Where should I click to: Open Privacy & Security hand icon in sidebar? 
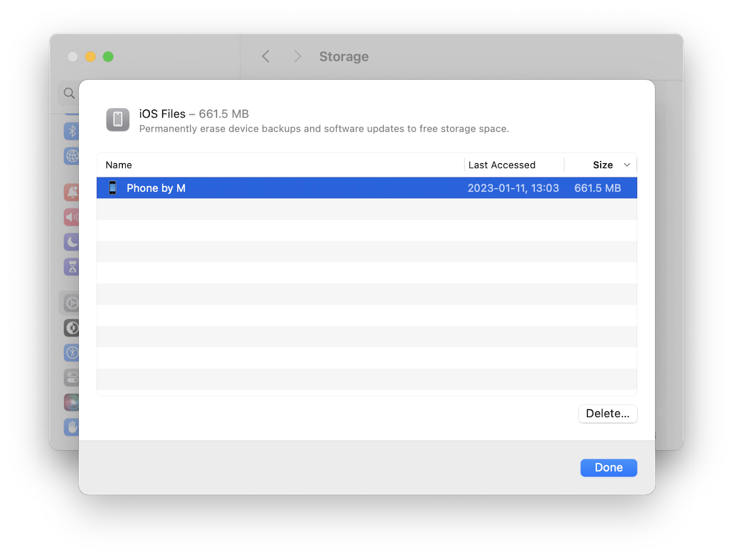(x=71, y=427)
